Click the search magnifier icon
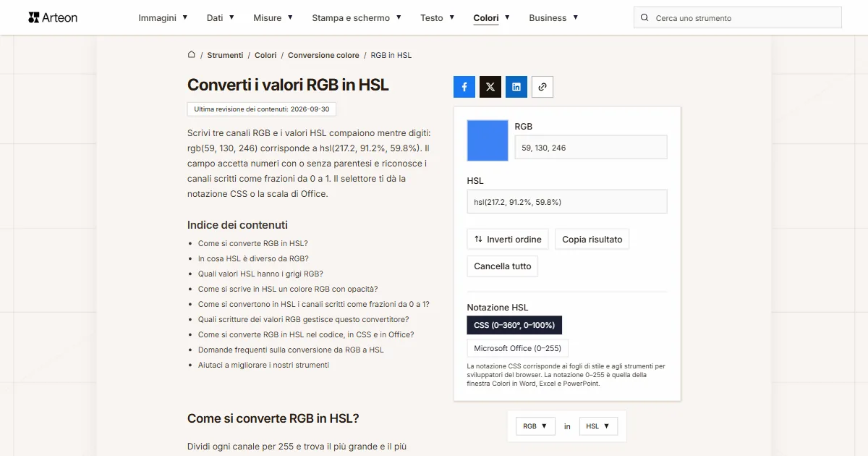 pos(645,18)
